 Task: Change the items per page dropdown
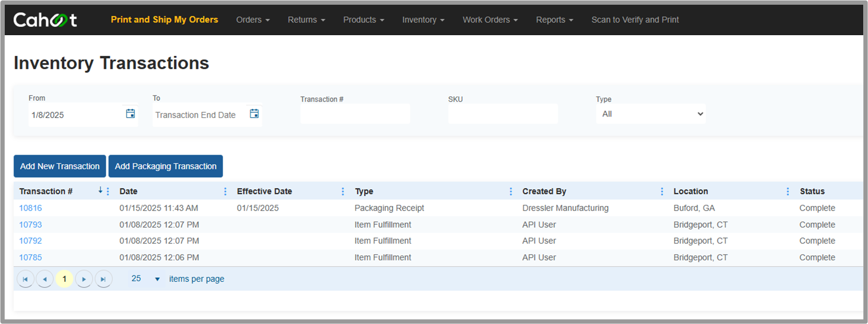(x=146, y=279)
